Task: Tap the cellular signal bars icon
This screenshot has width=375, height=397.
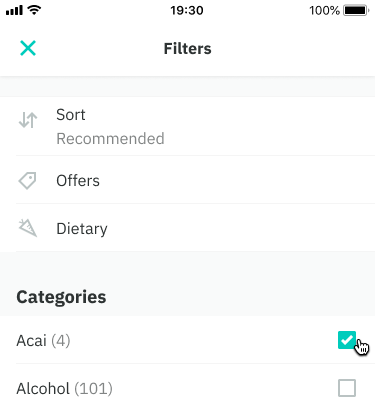Action: pyautogui.click(x=14, y=11)
